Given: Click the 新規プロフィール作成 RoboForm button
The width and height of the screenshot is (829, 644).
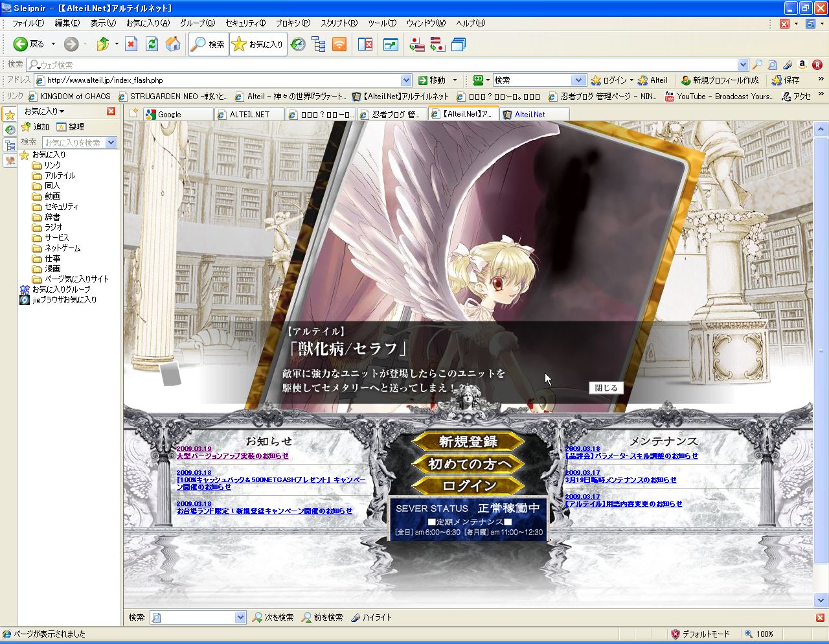Looking at the screenshot, I should (720, 80).
